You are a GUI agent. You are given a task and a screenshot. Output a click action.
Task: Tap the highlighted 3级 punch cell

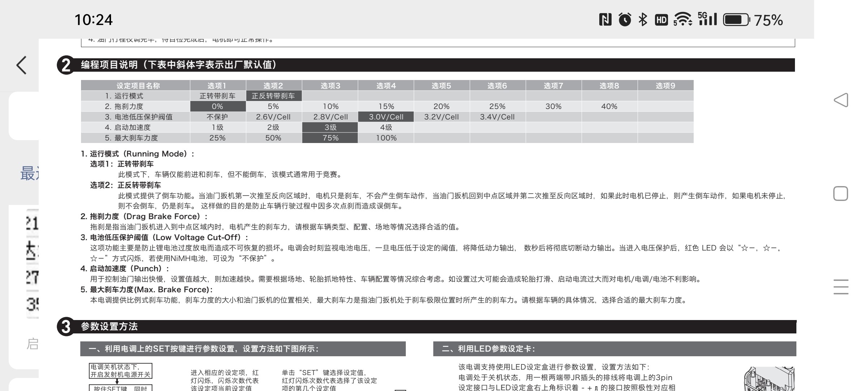coord(330,127)
